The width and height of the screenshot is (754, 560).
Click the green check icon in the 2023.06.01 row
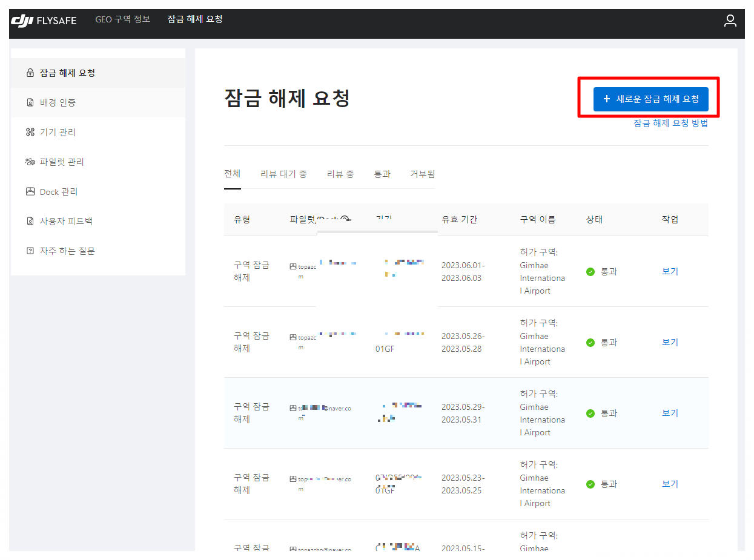(590, 272)
